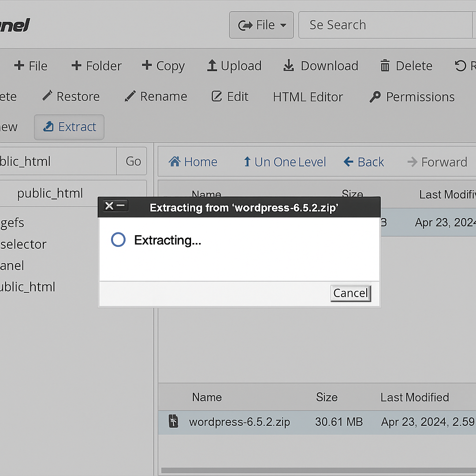
Task: Open the Edit tool
Action: click(x=230, y=97)
